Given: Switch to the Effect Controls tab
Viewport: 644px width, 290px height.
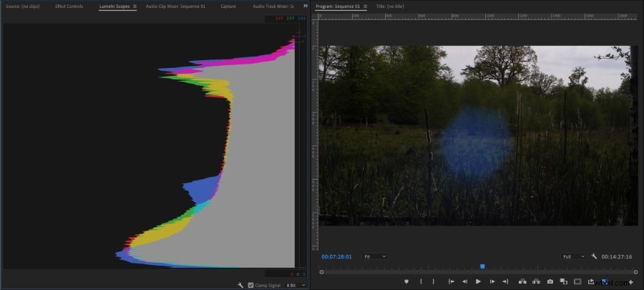Looking at the screenshot, I should point(69,6).
